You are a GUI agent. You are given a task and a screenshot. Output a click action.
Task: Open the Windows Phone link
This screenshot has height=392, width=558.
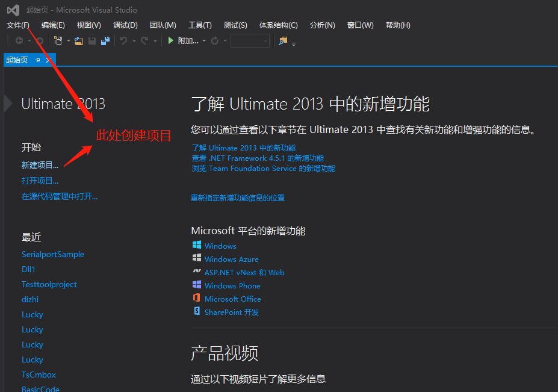tap(232, 285)
